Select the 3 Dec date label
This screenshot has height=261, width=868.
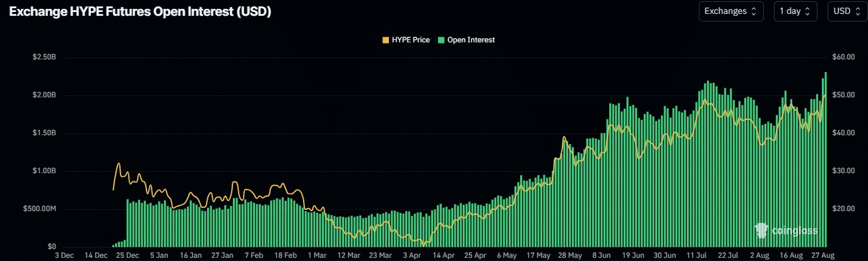(x=66, y=256)
